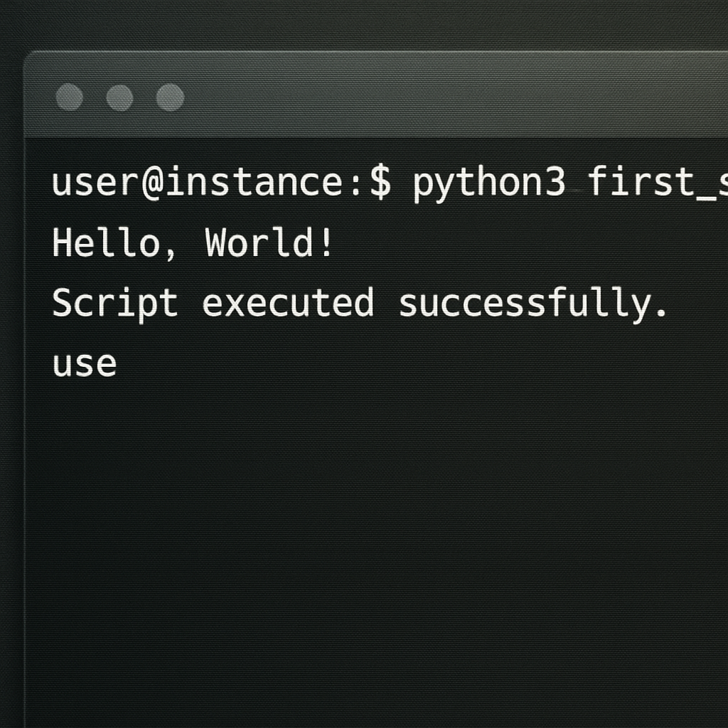Viewport: 728px width, 728px height.
Task: Click the rightmost window control circle
Action: pyautogui.click(x=170, y=97)
